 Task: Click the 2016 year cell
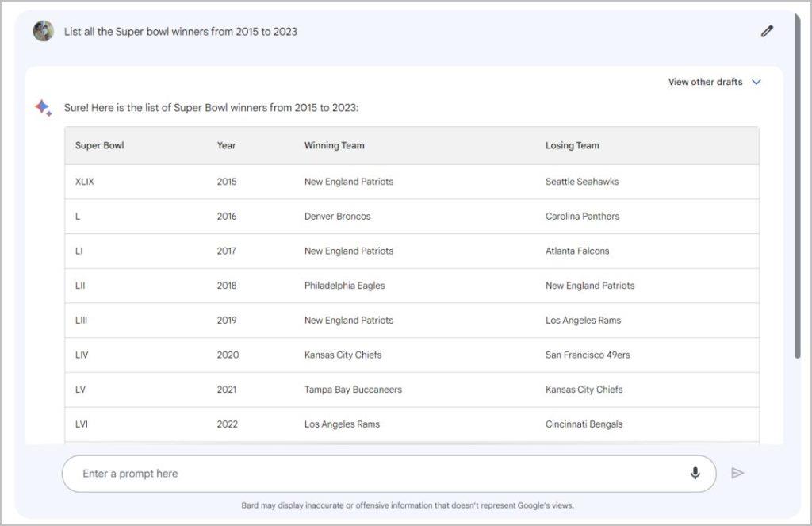pos(227,217)
